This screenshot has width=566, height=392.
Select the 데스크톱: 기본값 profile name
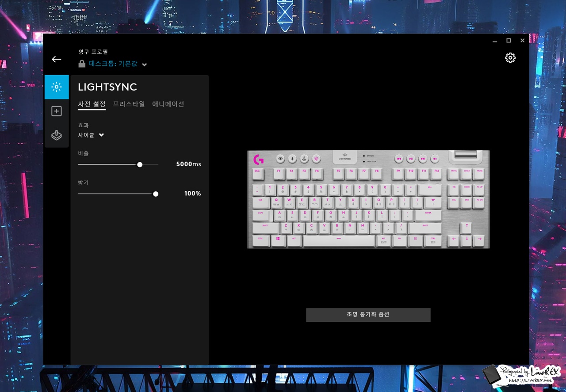tap(113, 64)
